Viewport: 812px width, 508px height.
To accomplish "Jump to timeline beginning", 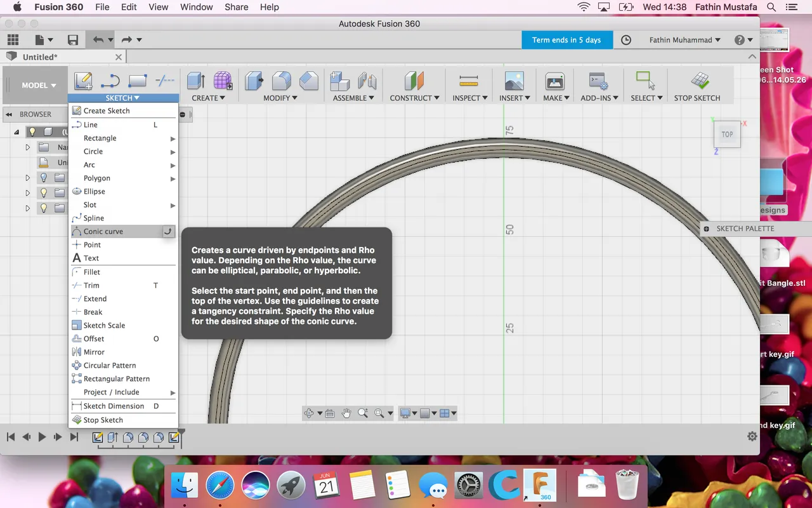I will click(x=10, y=437).
